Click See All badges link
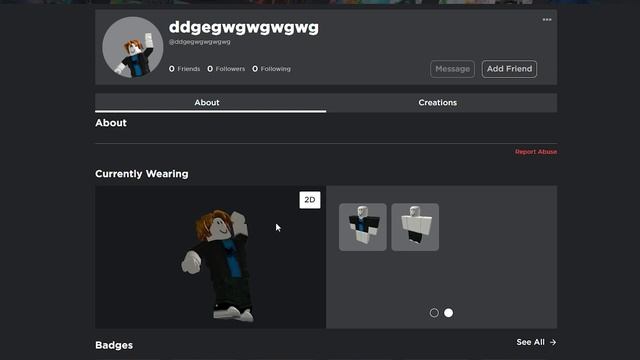Viewport: 640px width, 360px height. tap(536, 342)
